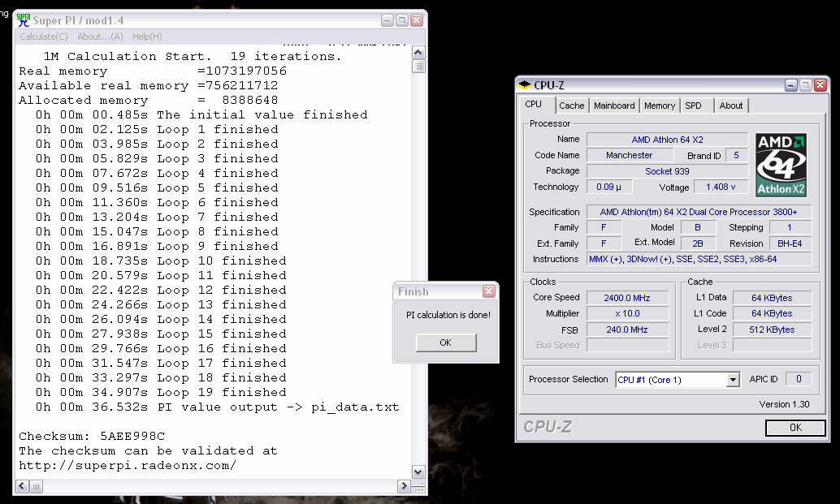840x504 pixels.
Task: Open the Calculate(C) menu in Super PI
Action: (43, 37)
